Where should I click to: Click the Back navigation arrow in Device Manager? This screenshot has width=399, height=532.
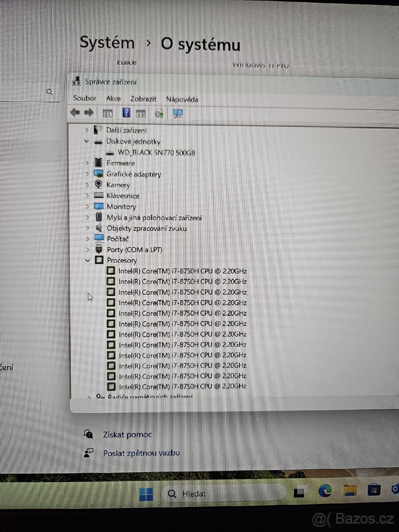[x=75, y=113]
